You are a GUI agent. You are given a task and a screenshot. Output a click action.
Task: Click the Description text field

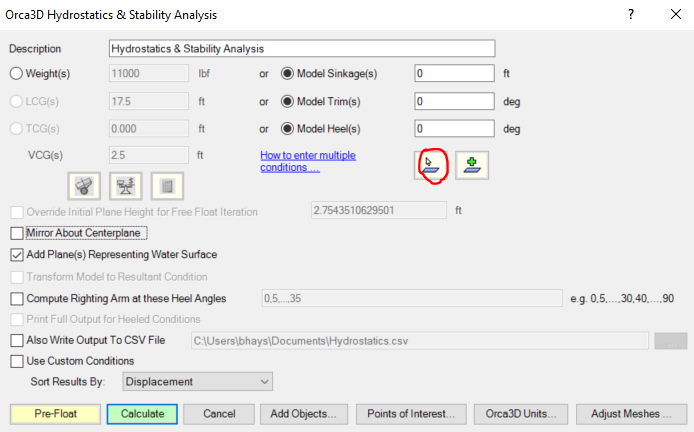tap(302, 48)
